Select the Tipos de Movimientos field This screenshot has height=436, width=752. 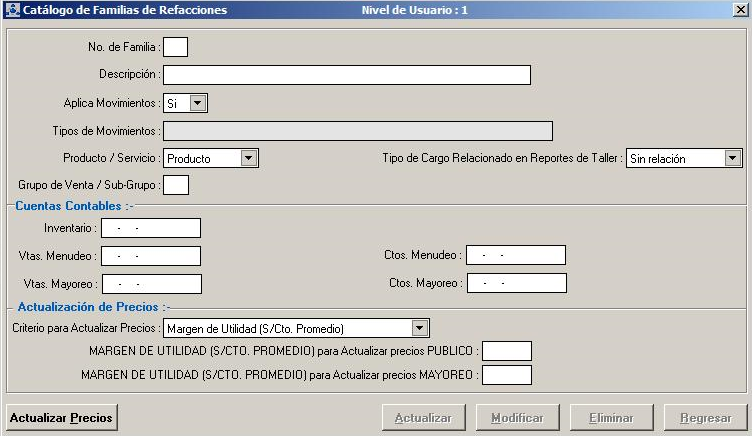[357, 131]
